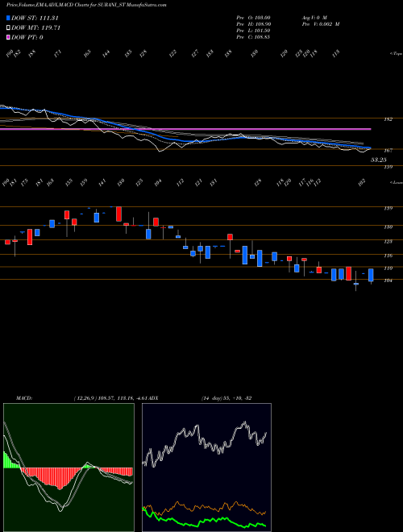This screenshot has height=532, width=403.
Task: Click the orange line in ADX panel
Action: [204, 508]
